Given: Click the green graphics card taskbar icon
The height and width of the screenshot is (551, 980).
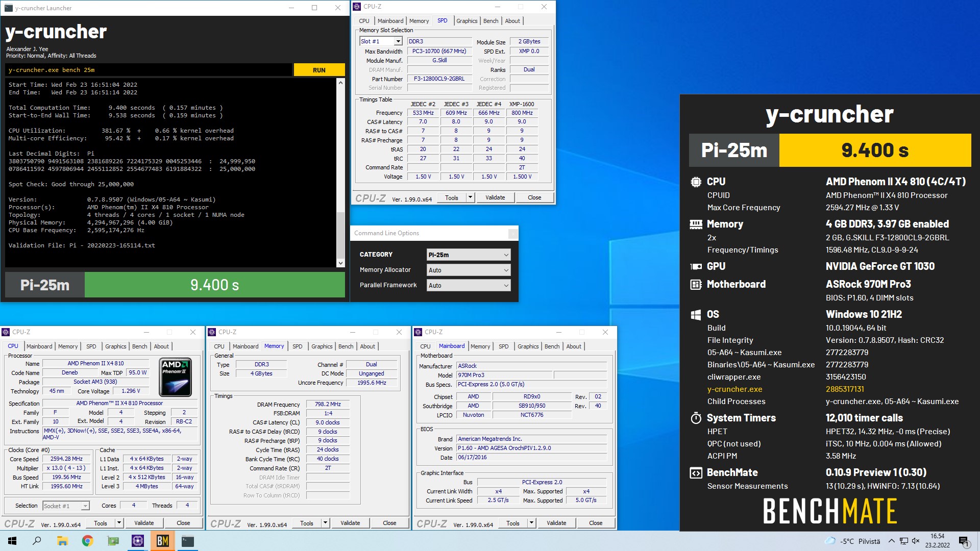Looking at the screenshot, I should pos(113,541).
